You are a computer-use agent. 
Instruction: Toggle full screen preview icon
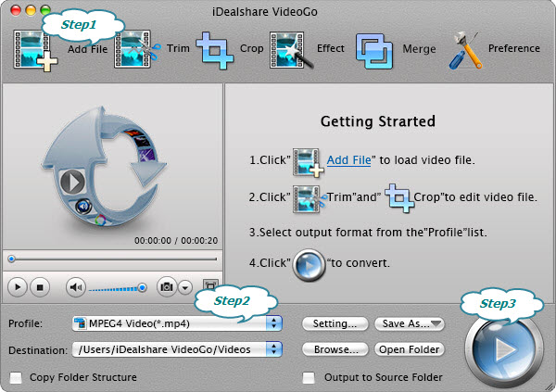point(210,286)
